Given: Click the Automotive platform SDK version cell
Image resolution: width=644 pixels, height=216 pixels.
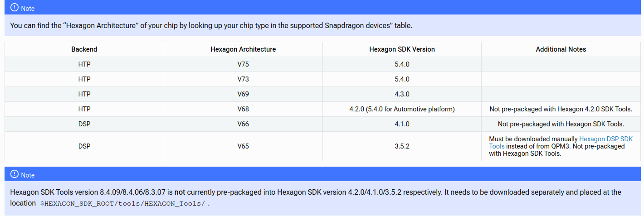Looking at the screenshot, I should pos(402,109).
